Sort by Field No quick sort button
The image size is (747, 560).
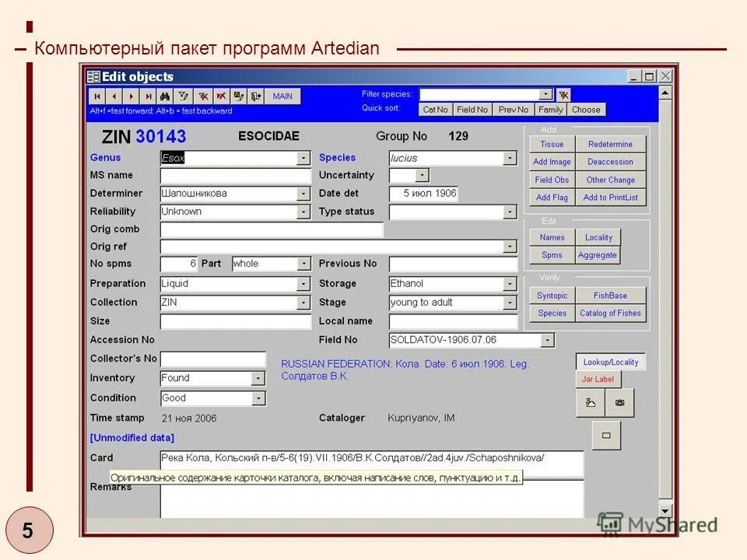(472, 110)
